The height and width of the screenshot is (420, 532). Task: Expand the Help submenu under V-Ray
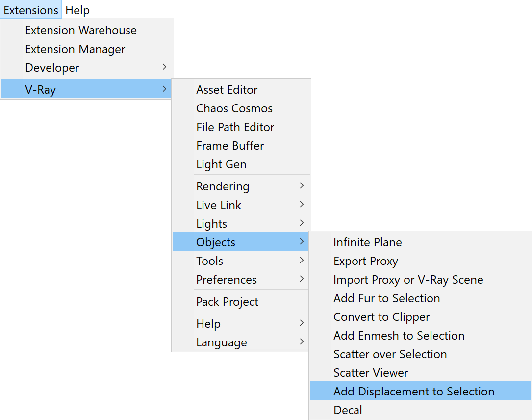click(x=241, y=324)
